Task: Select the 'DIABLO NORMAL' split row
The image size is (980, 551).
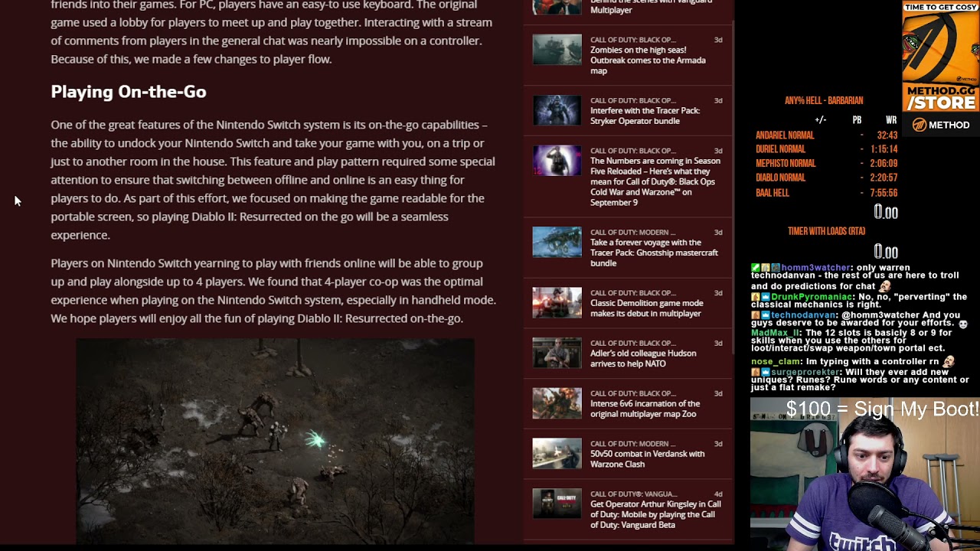Action: click(x=826, y=178)
